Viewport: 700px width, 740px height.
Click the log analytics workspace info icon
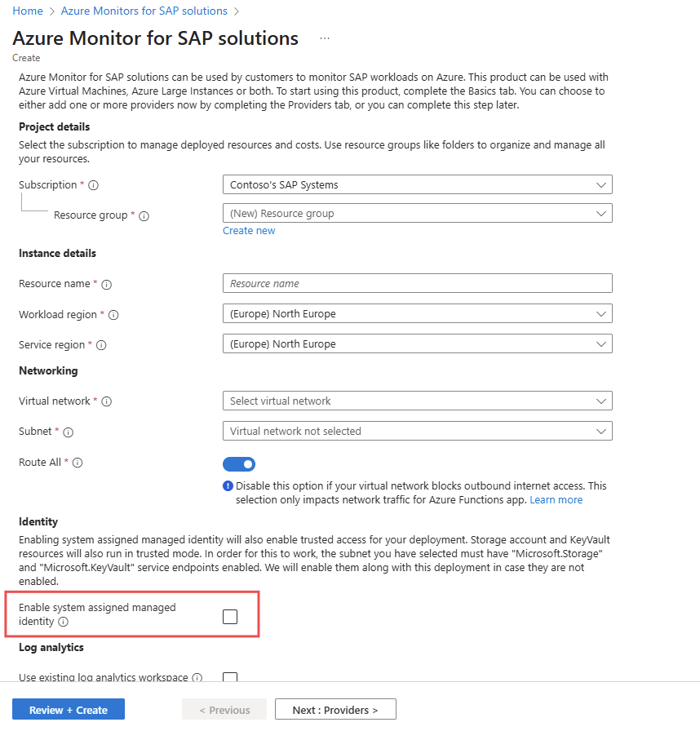(197, 677)
